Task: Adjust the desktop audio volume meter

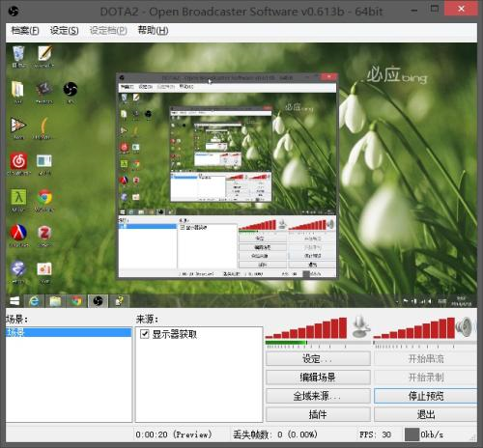Action: coord(414,327)
